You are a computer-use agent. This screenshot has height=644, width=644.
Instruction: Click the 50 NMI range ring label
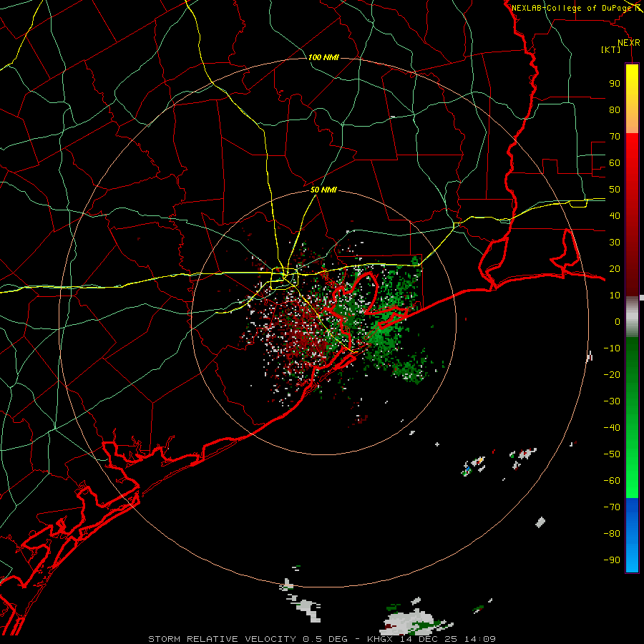click(x=323, y=190)
